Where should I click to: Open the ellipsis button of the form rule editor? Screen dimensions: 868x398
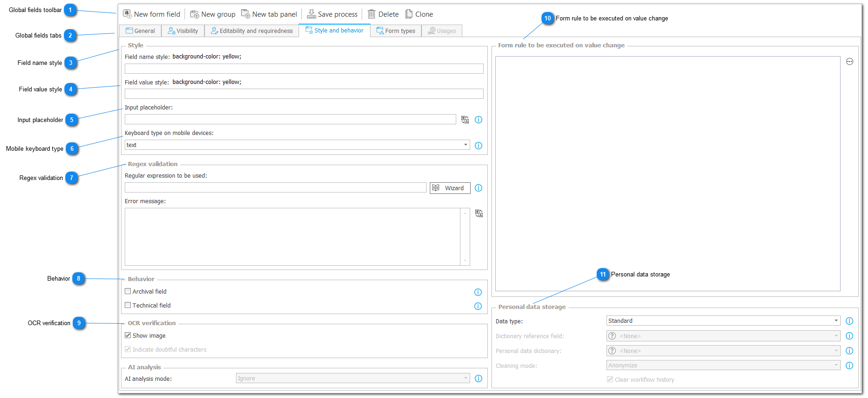click(849, 61)
